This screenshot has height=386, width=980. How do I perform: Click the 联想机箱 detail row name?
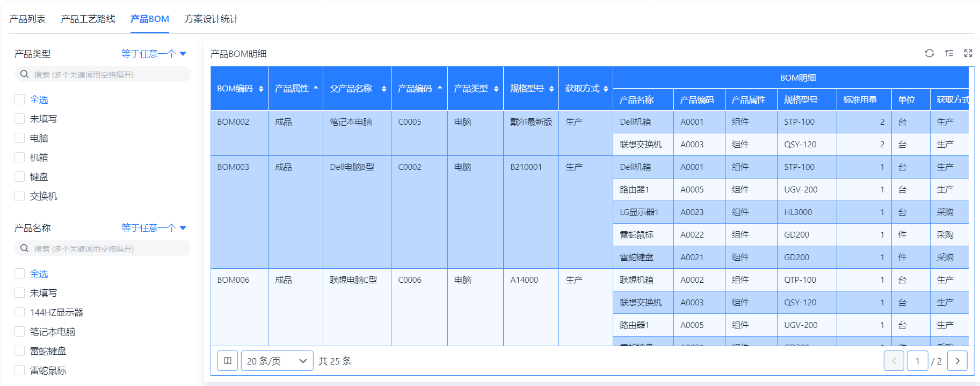643,280
